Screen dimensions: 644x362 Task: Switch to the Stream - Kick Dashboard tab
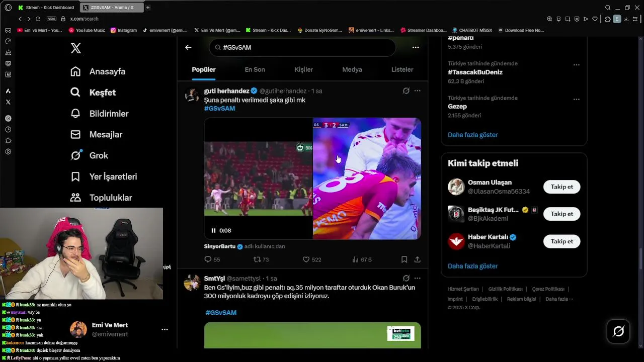[x=46, y=8]
